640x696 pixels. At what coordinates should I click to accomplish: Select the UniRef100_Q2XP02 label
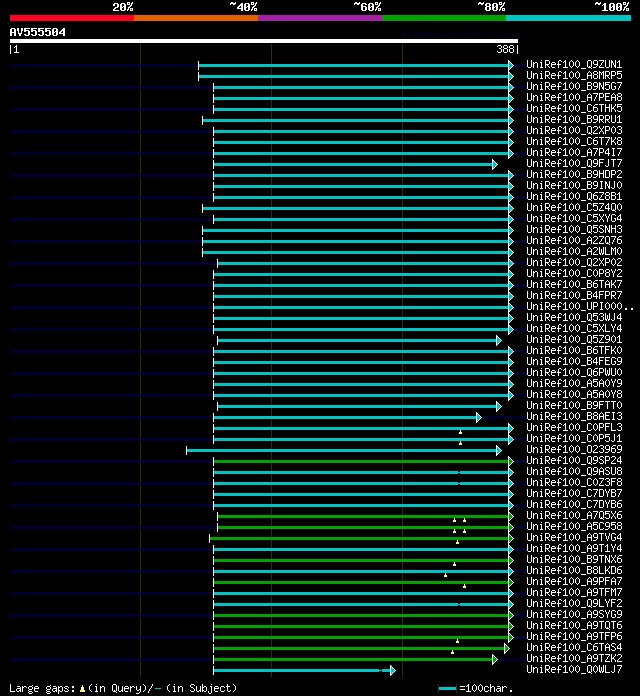(574, 262)
